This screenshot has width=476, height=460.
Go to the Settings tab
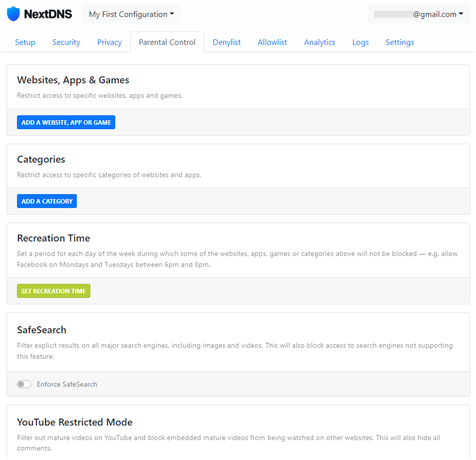[x=400, y=42]
